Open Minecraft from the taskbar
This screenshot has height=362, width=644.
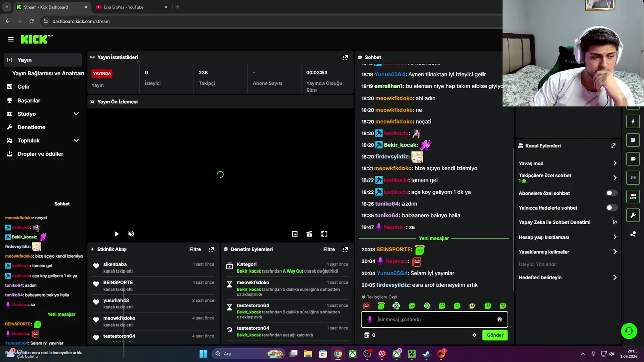pos(412,354)
